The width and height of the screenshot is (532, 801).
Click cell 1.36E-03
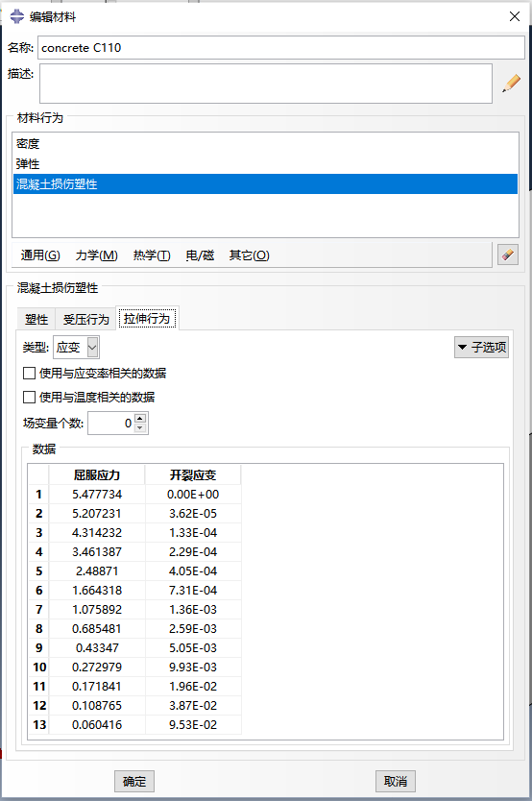click(x=193, y=610)
